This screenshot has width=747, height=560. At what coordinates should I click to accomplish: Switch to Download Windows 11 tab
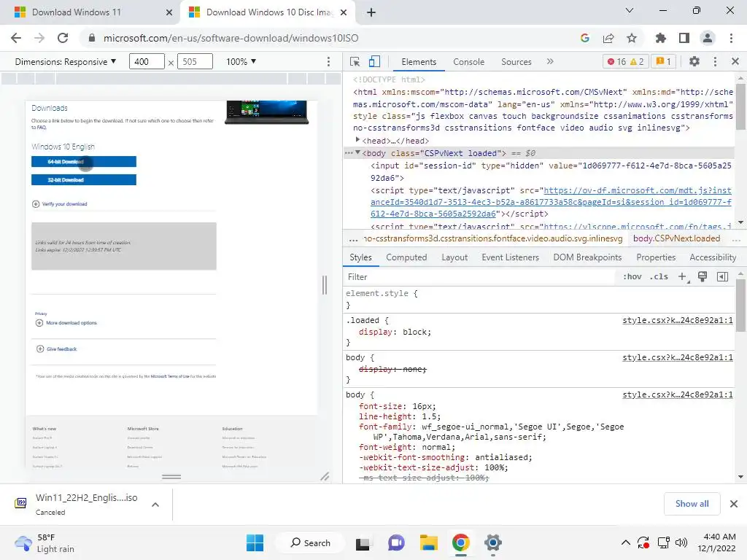click(x=90, y=12)
